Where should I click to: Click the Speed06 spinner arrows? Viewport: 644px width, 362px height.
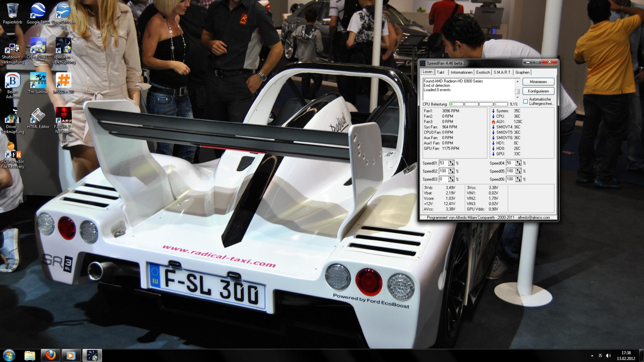tap(518, 179)
